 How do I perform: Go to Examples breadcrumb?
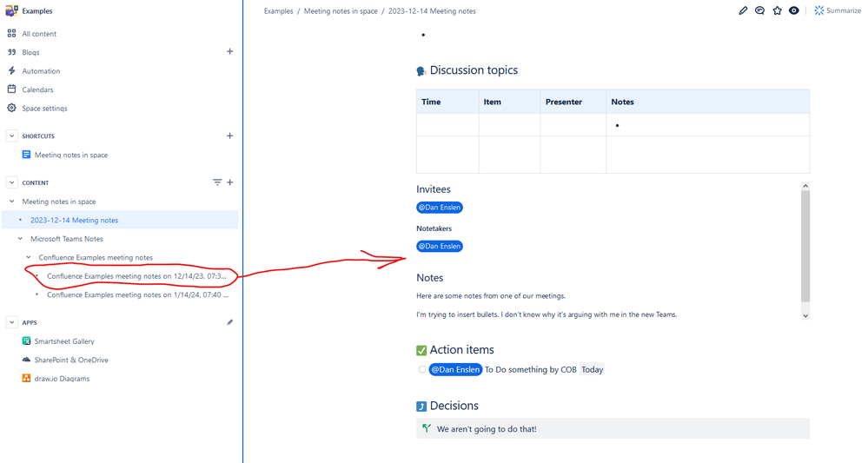click(278, 11)
